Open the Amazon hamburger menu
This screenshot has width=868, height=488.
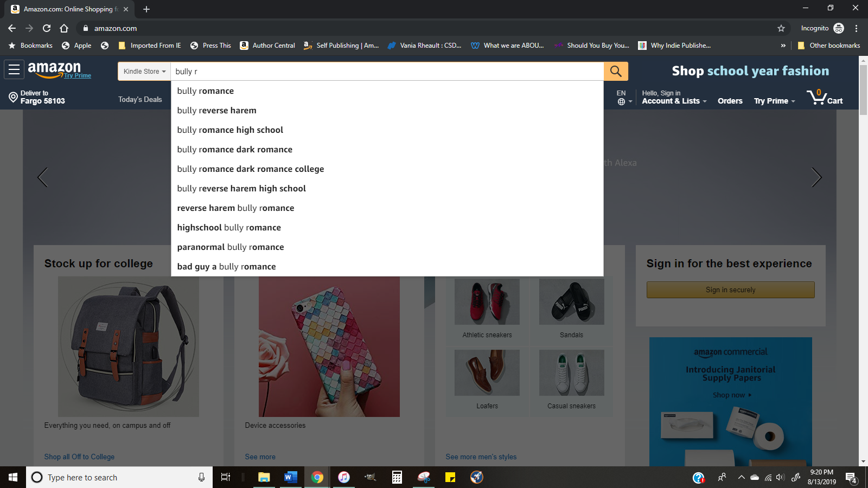click(x=14, y=69)
